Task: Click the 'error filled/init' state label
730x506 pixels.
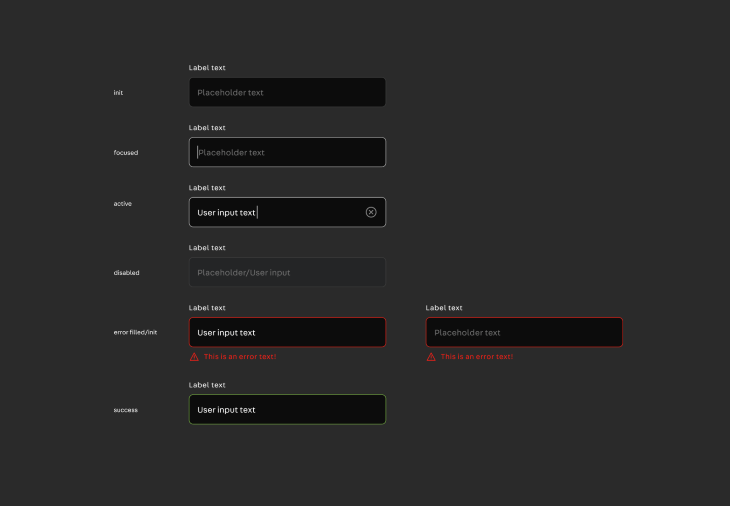Action: (x=135, y=332)
